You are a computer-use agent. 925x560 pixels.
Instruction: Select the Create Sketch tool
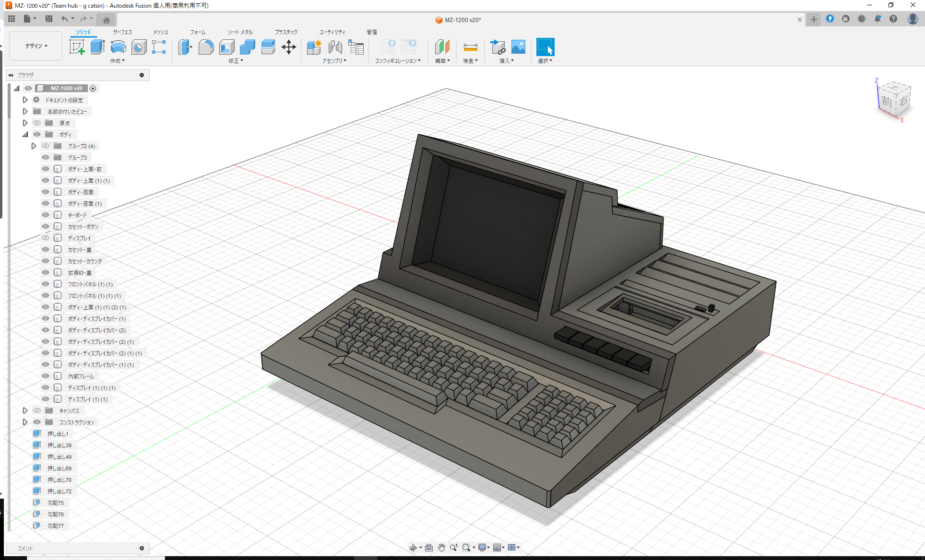pyautogui.click(x=77, y=47)
